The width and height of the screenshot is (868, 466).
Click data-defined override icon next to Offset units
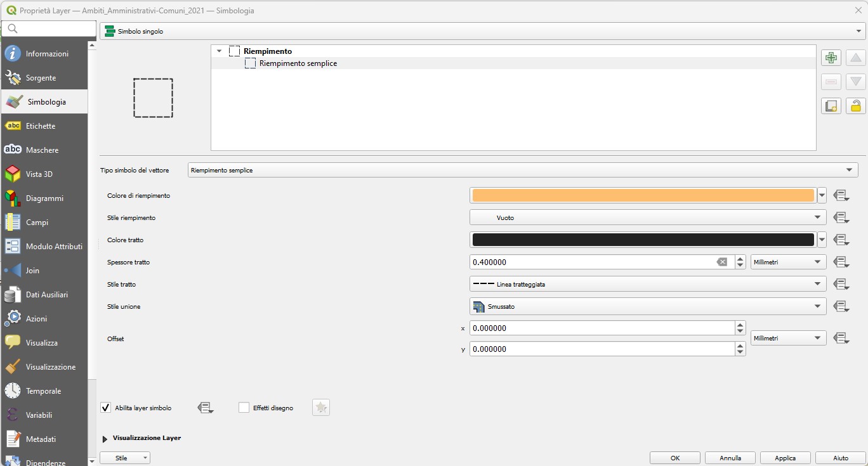841,339
